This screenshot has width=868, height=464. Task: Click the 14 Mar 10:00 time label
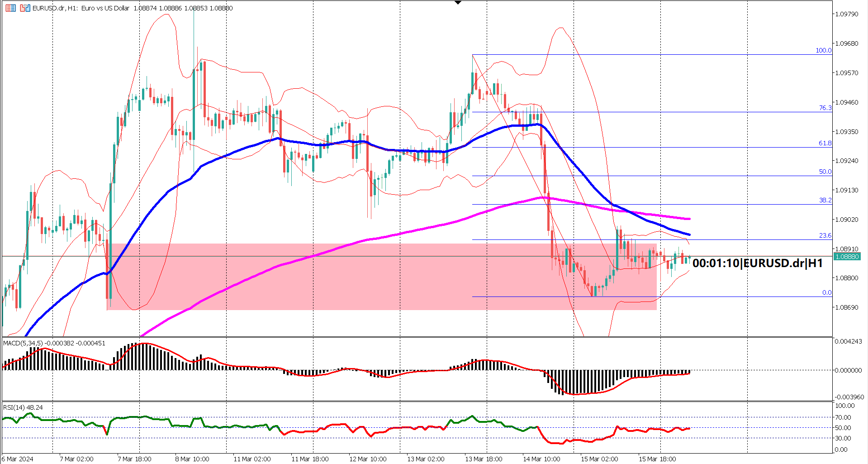click(541, 459)
